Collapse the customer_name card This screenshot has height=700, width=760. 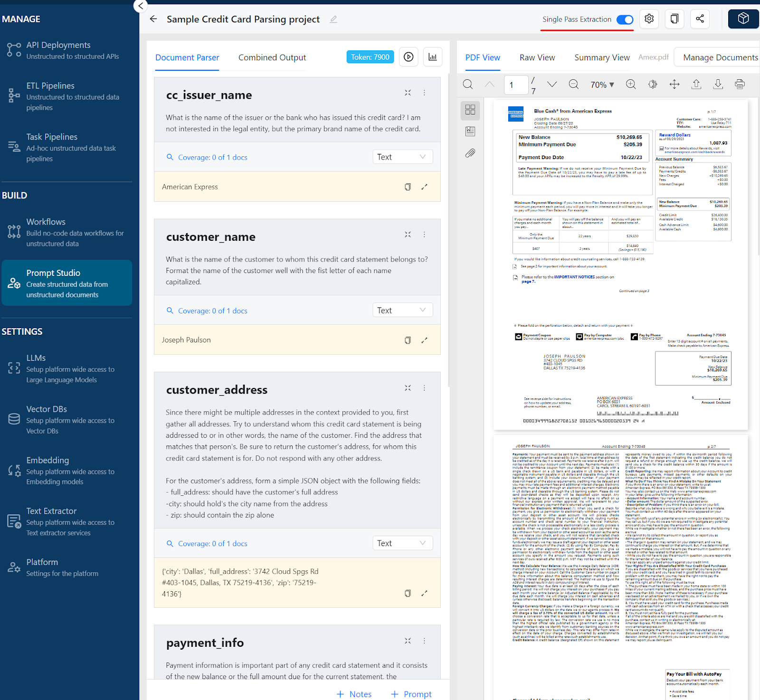408,235
